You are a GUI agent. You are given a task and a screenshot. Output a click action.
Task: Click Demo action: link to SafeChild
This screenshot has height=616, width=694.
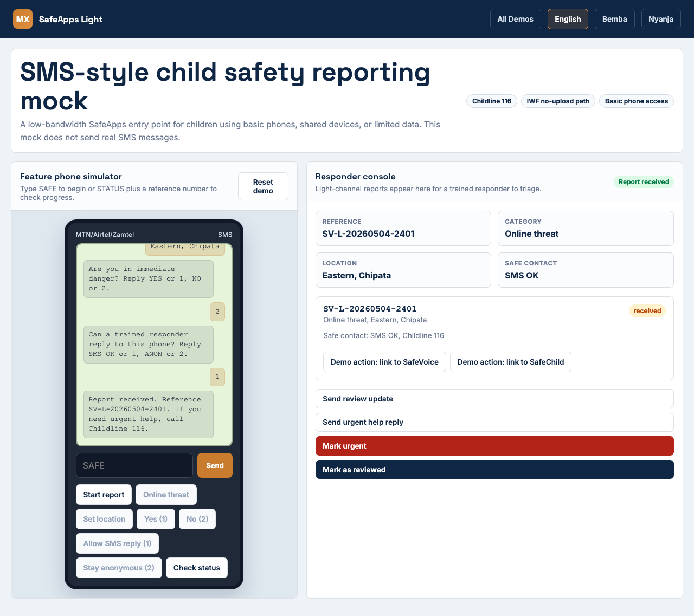coord(511,362)
